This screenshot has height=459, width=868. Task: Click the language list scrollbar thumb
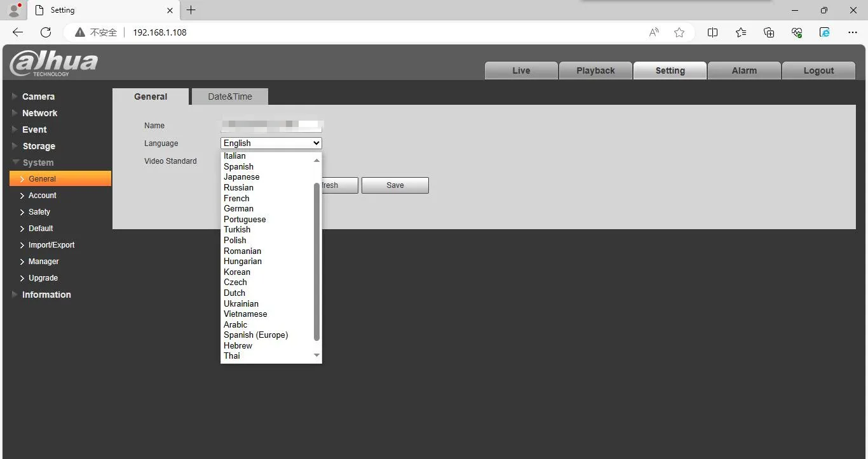tap(317, 262)
